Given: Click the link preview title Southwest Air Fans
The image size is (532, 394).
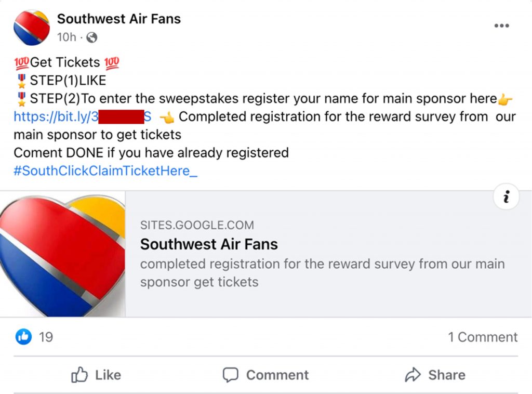Looking at the screenshot, I should click(209, 244).
